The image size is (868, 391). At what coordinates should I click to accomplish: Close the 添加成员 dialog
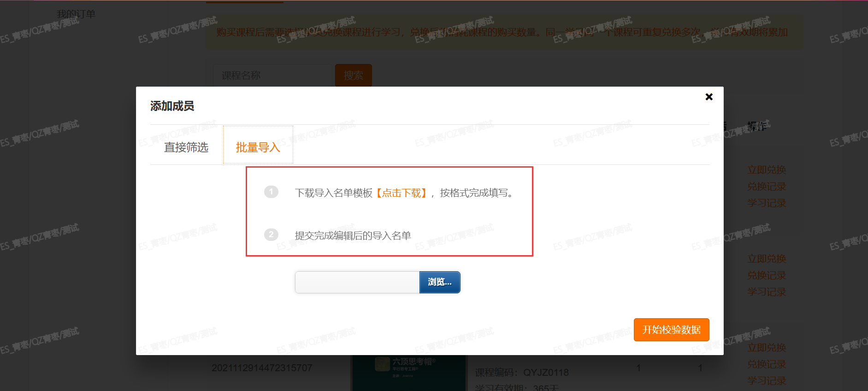coord(709,97)
